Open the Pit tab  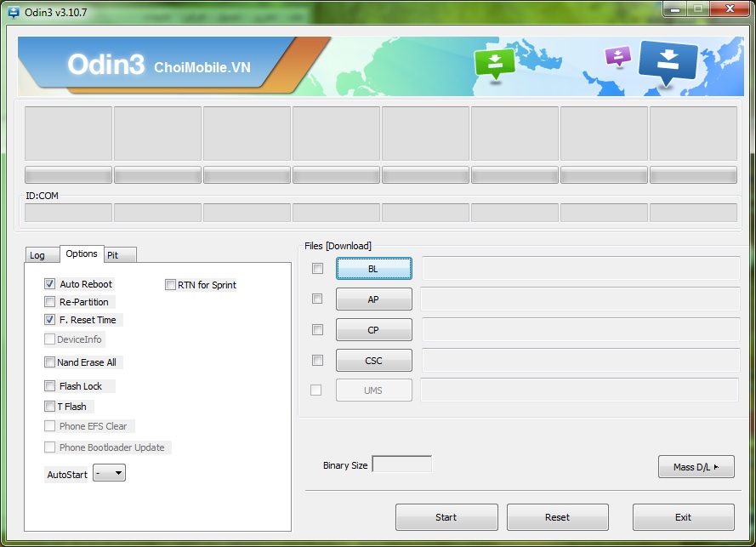click(116, 254)
